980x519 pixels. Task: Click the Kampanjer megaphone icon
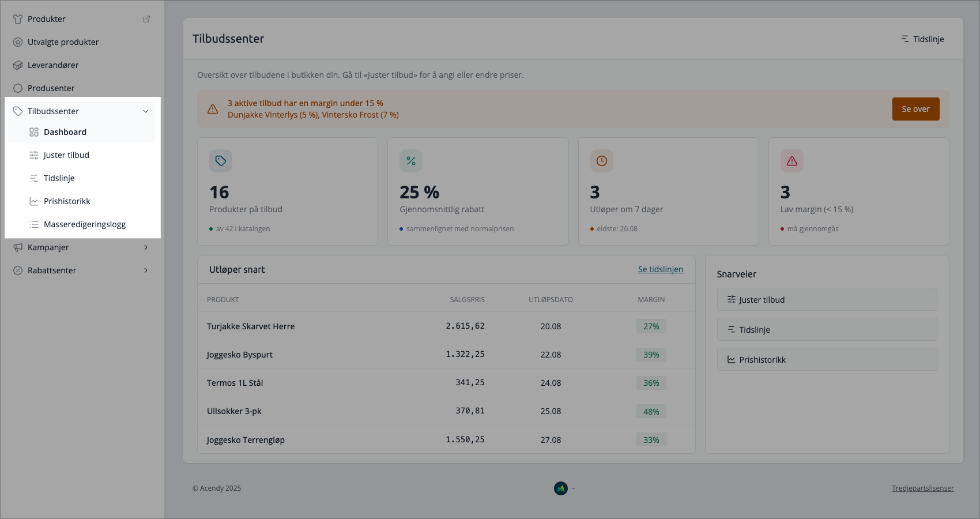pos(18,247)
